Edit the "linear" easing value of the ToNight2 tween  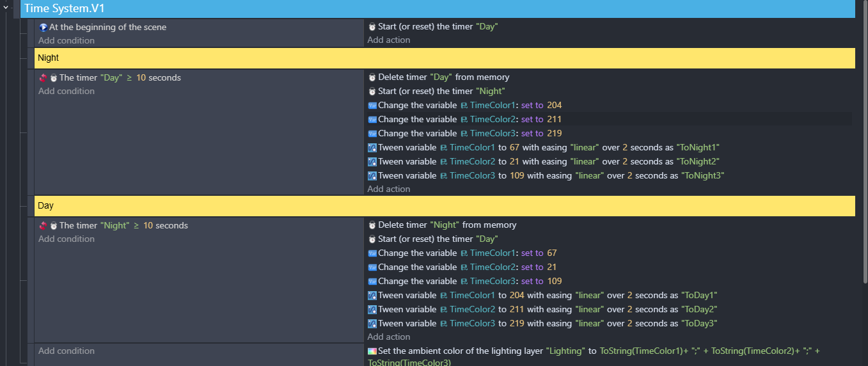[x=588, y=162]
